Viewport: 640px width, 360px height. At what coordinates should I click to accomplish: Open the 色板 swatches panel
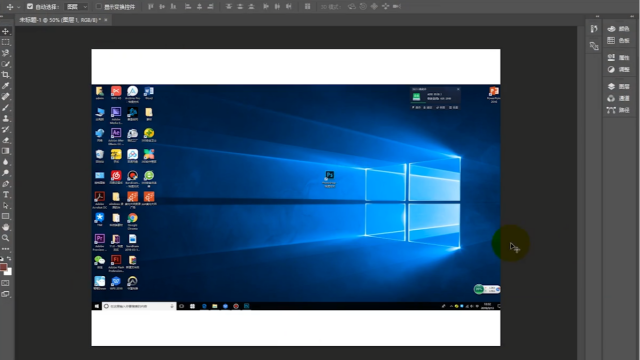618,40
